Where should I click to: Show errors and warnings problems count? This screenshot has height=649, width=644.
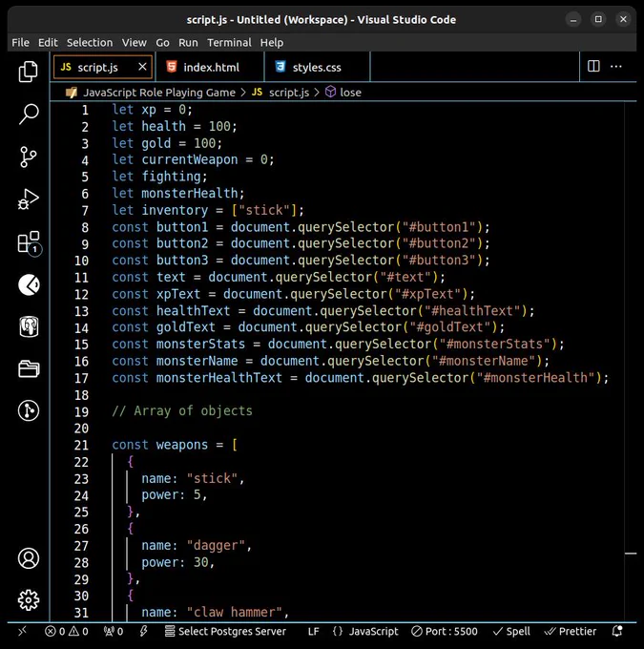(66, 631)
